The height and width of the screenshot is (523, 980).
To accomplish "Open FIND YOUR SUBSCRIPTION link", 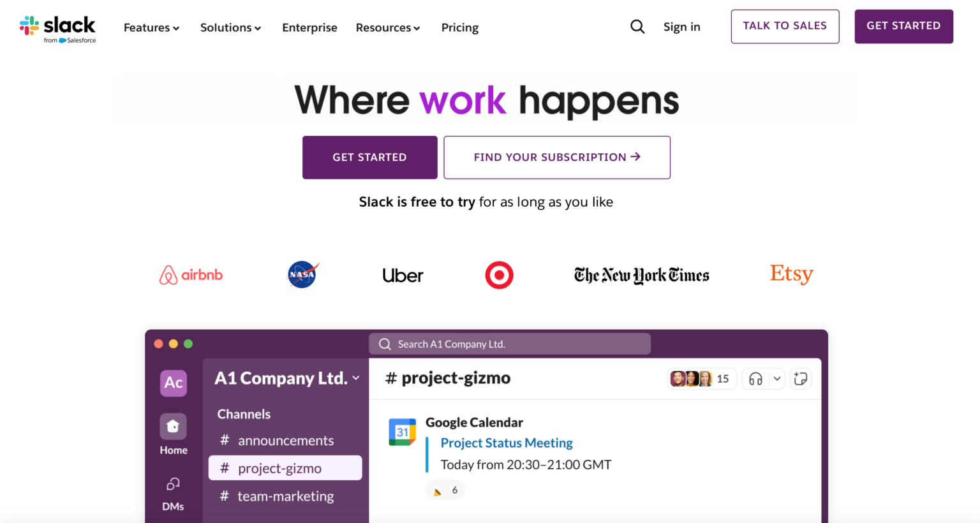I will click(x=556, y=157).
